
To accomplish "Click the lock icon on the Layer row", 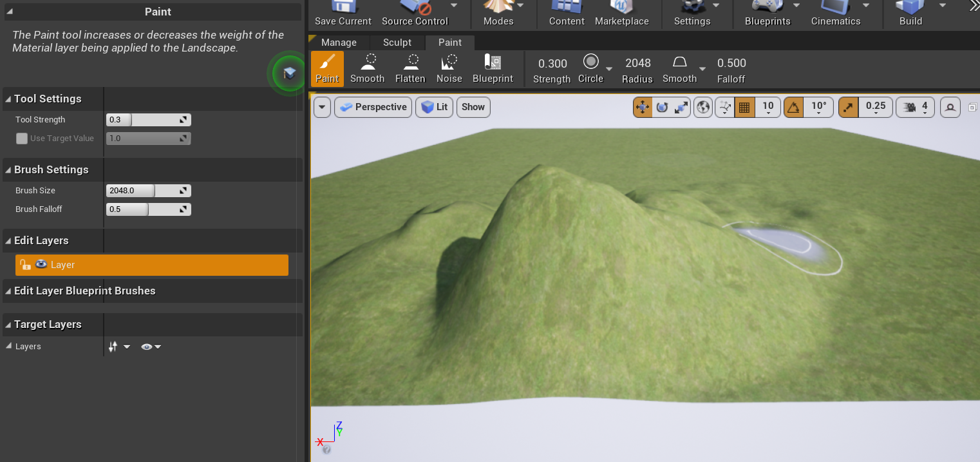I will coord(25,265).
